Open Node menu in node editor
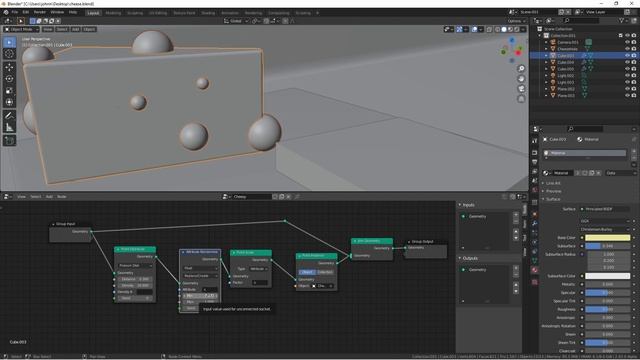Screen dimensions: 640x360 point(62,197)
